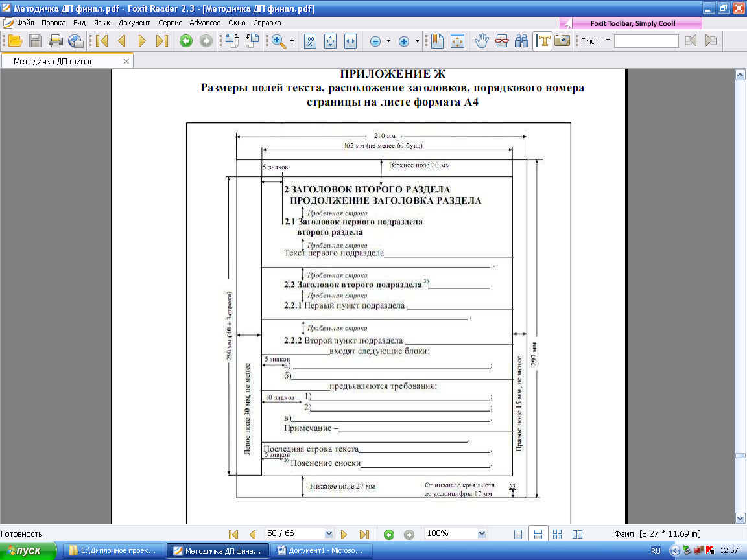The width and height of the screenshot is (747, 560).
Task: Select the Snapshot camera tool
Action: (x=562, y=41)
